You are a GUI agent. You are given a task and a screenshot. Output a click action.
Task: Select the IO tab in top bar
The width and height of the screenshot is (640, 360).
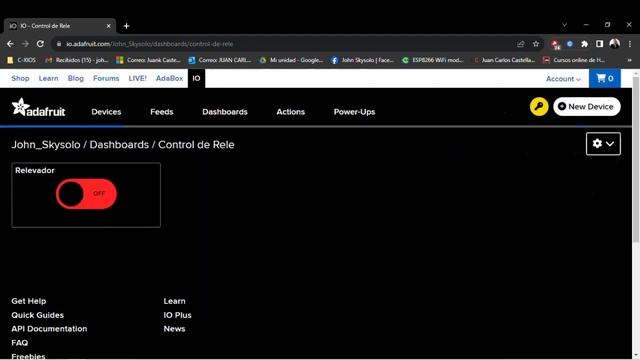[196, 78]
